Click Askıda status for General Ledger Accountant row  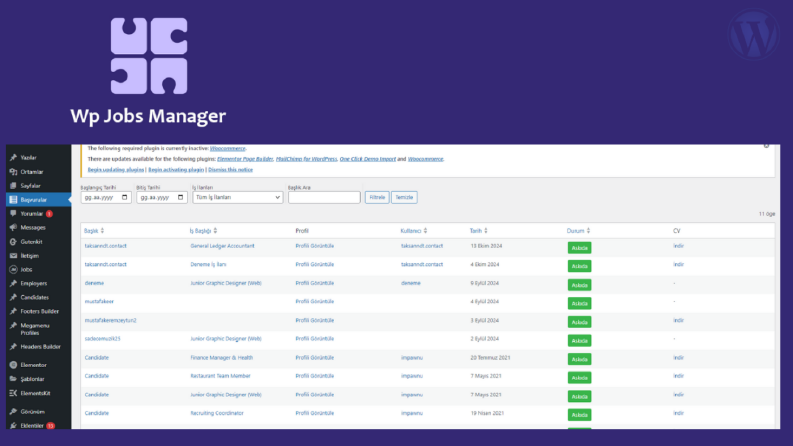579,248
